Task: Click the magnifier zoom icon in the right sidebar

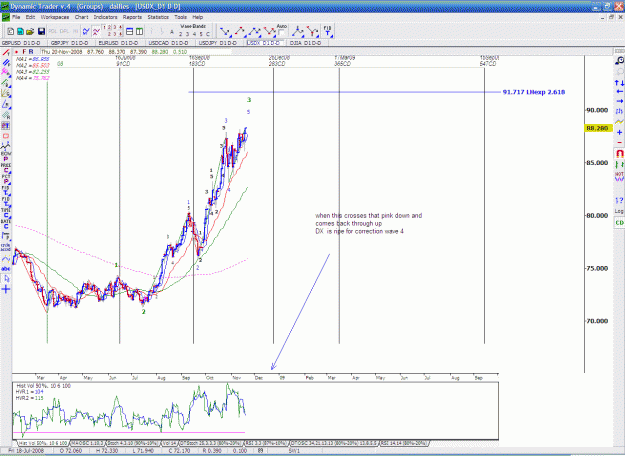Action: pyautogui.click(x=619, y=61)
